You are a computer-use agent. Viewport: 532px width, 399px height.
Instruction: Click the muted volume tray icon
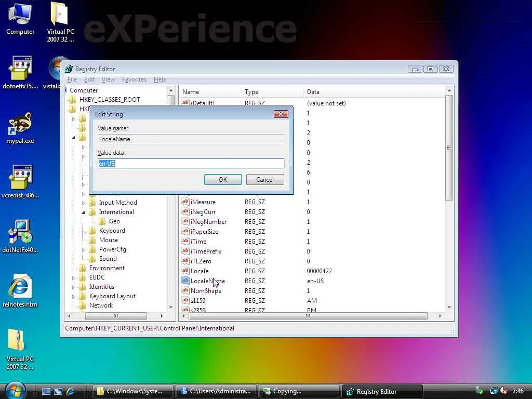pos(504,391)
